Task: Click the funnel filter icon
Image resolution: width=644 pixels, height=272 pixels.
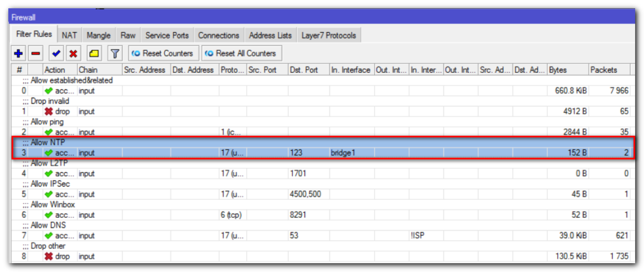Action: tap(115, 54)
